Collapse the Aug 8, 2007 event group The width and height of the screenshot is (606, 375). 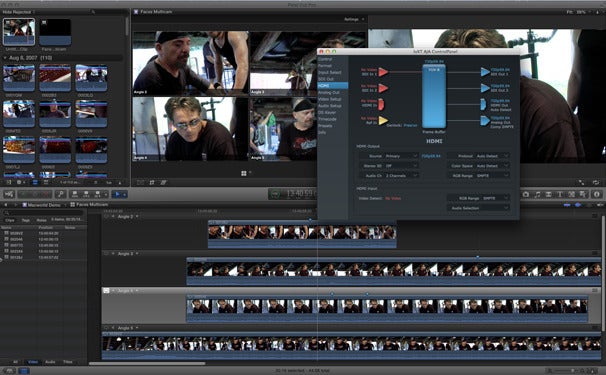point(5,58)
